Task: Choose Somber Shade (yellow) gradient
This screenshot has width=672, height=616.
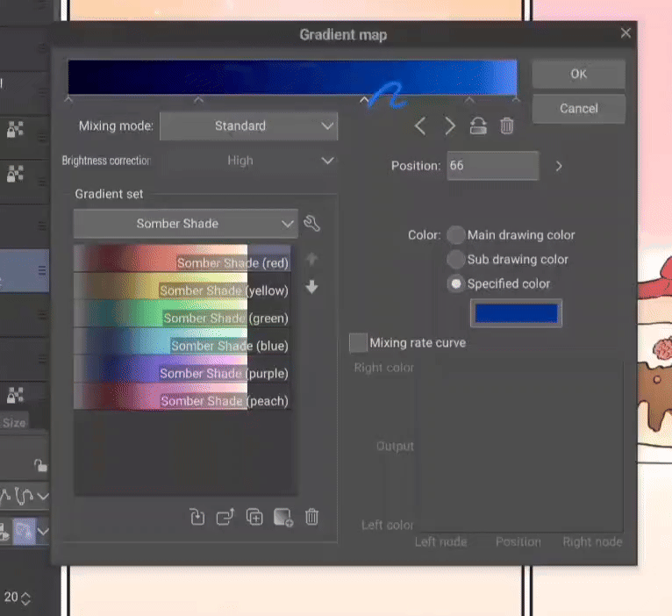Action: point(182,286)
